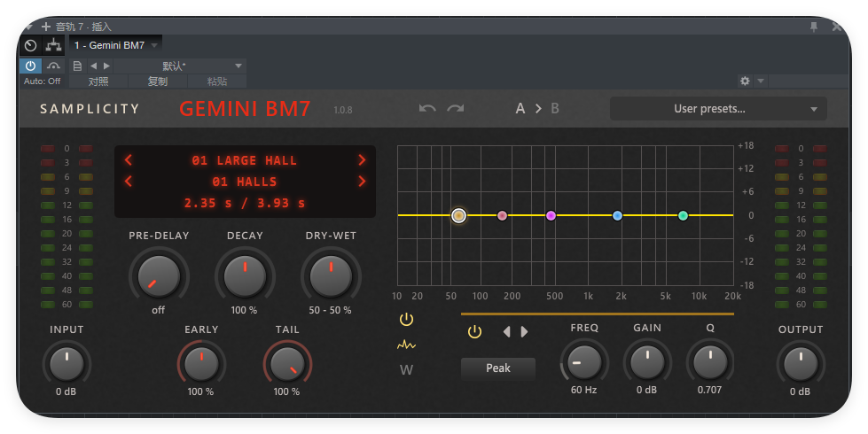
Task: Click the automation mode icon above Auto: Off
Action: pos(53,66)
